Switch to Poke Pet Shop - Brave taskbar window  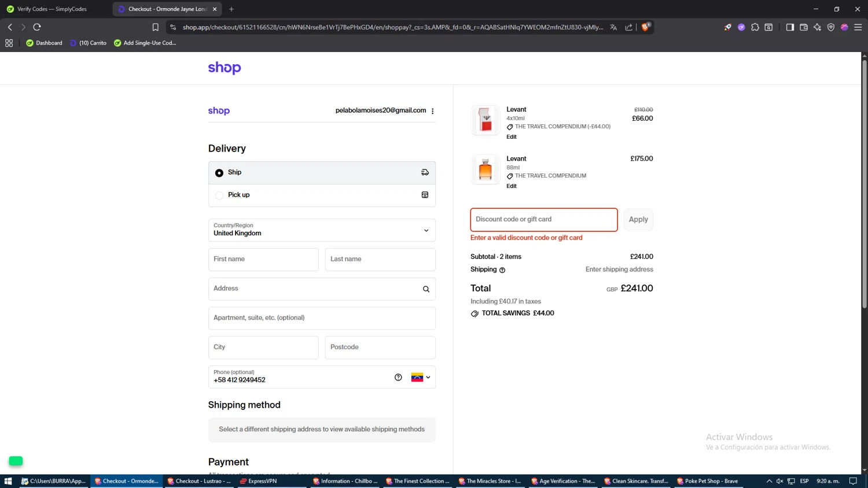click(709, 481)
